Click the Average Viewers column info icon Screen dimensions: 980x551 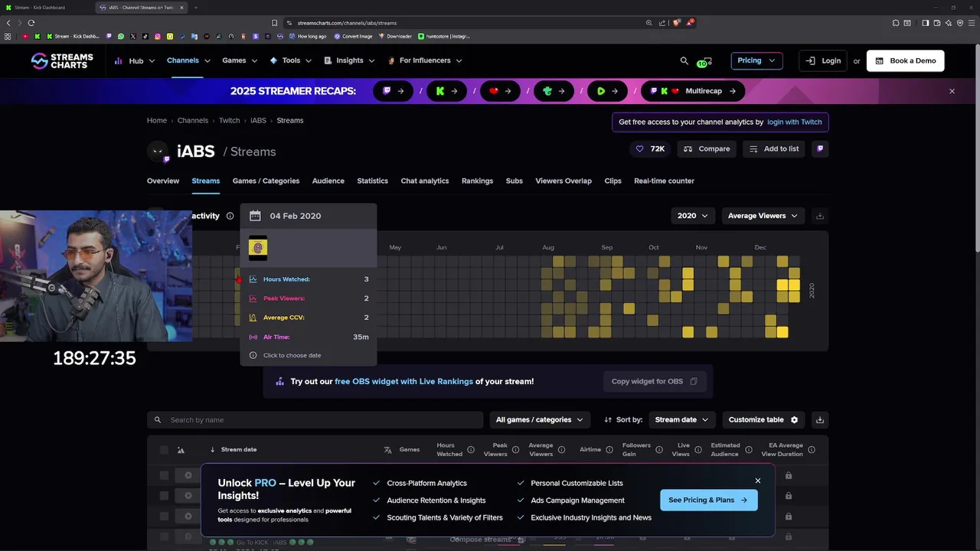point(561,450)
